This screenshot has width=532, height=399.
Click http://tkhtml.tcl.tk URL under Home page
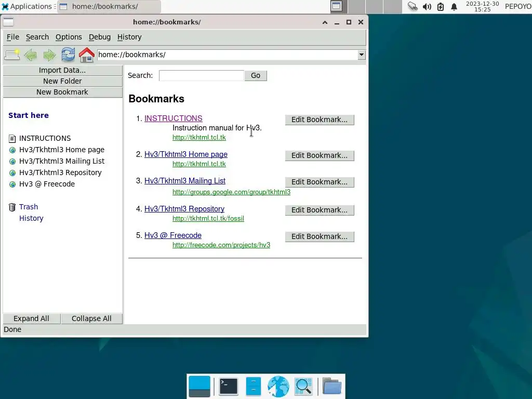tap(199, 164)
